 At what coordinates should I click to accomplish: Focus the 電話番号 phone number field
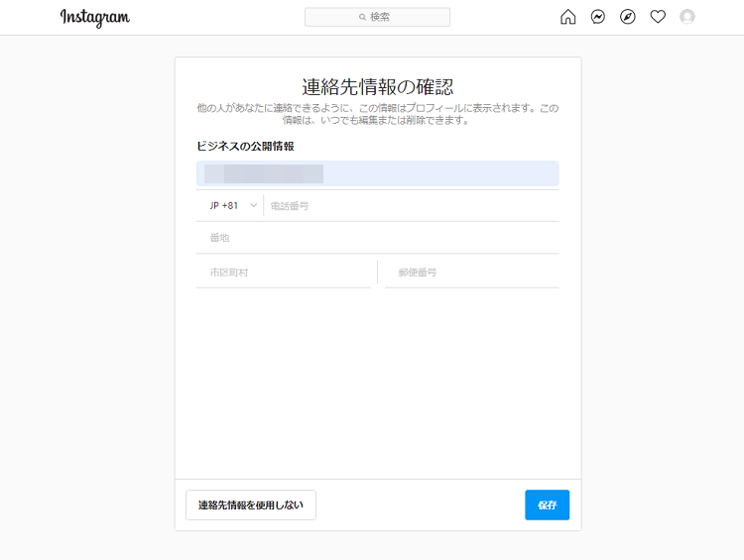tap(412, 206)
